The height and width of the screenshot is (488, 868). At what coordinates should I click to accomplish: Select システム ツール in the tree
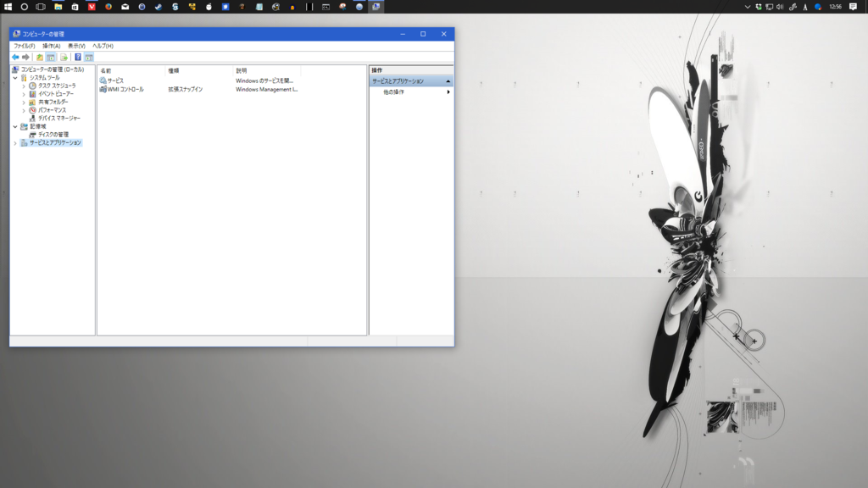44,78
